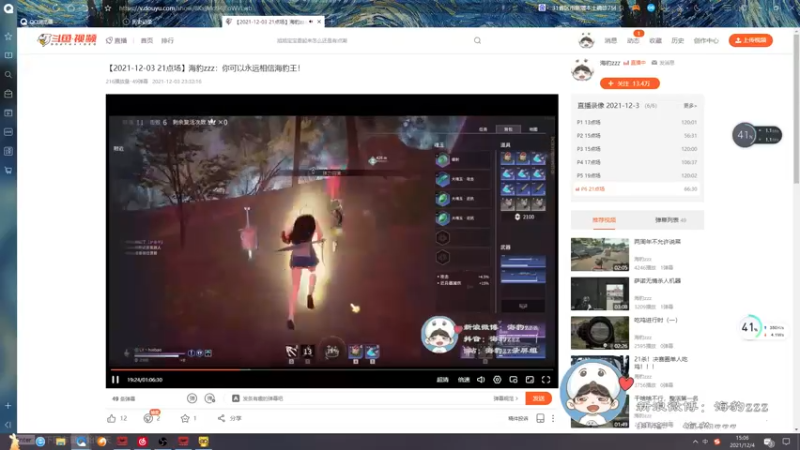800x450 pixels.
Task: Open 动态 feed in header
Action: pos(633,41)
